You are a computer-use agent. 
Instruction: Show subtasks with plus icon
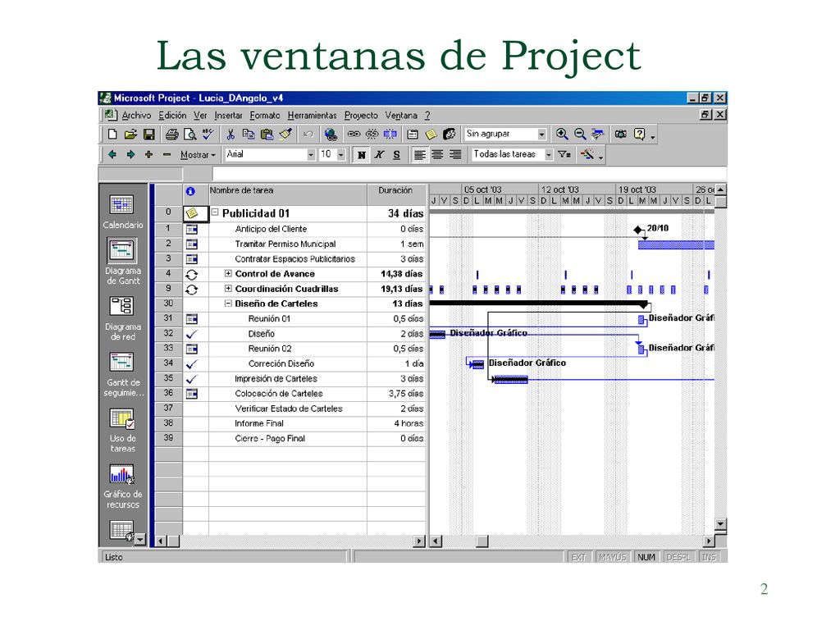click(149, 155)
